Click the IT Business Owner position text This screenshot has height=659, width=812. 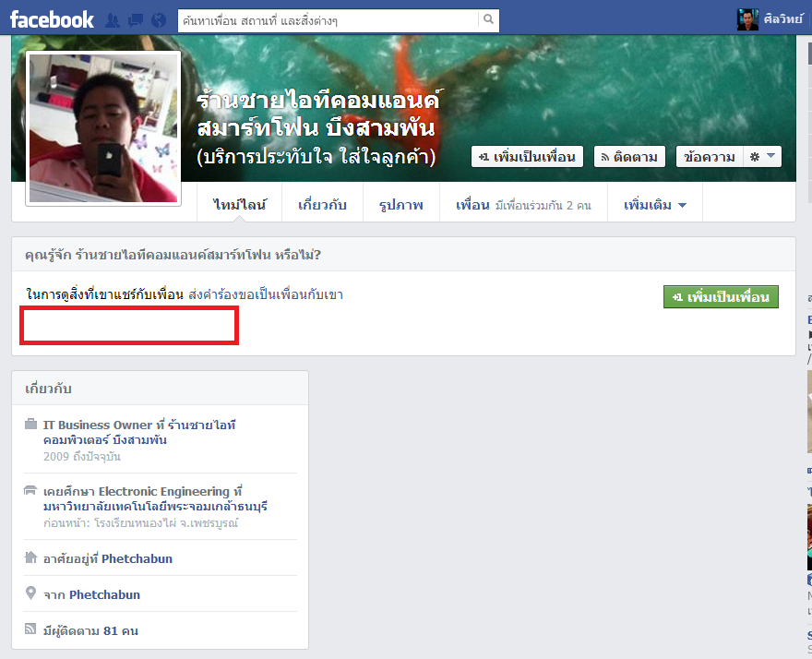pyautogui.click(x=98, y=425)
